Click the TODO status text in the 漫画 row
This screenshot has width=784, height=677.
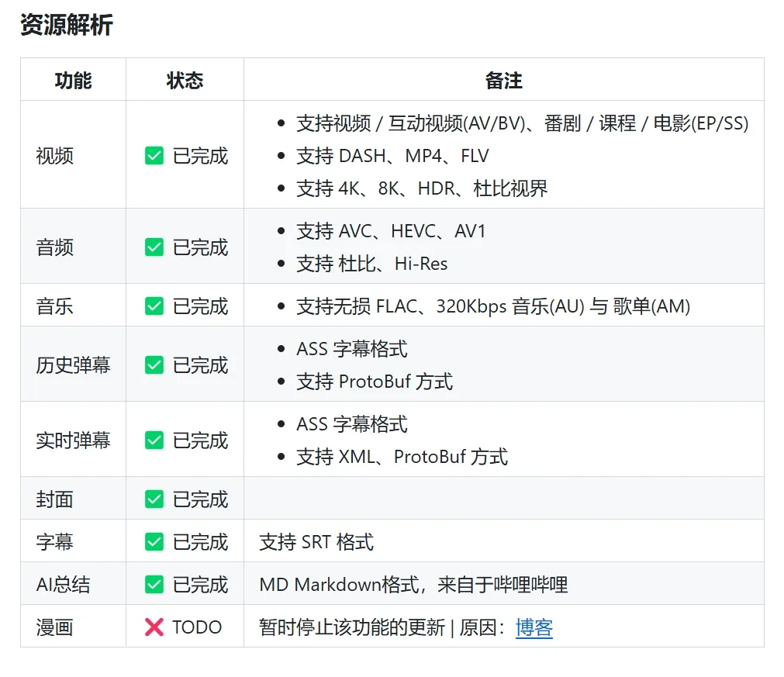pos(197,627)
